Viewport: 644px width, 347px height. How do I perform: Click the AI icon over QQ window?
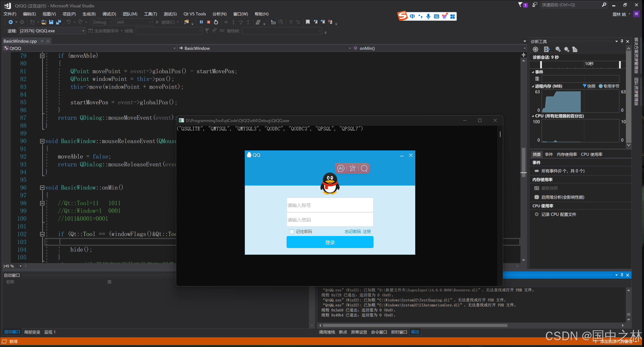341,168
